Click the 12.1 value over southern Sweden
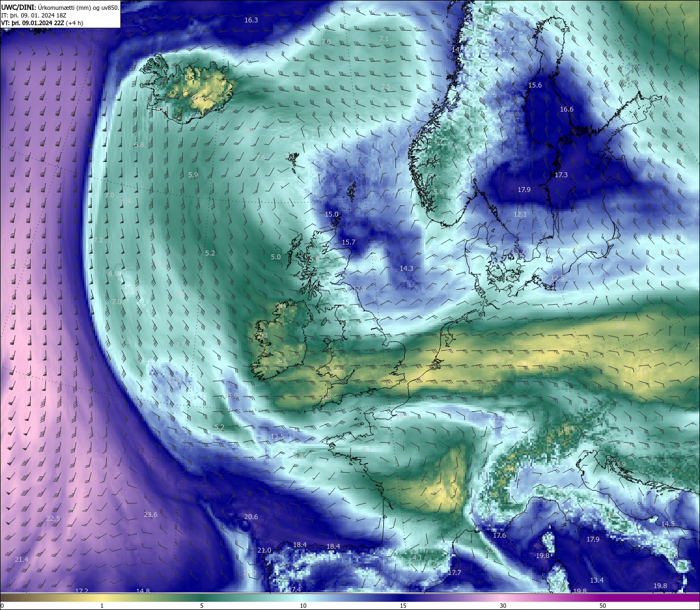 click(520, 214)
